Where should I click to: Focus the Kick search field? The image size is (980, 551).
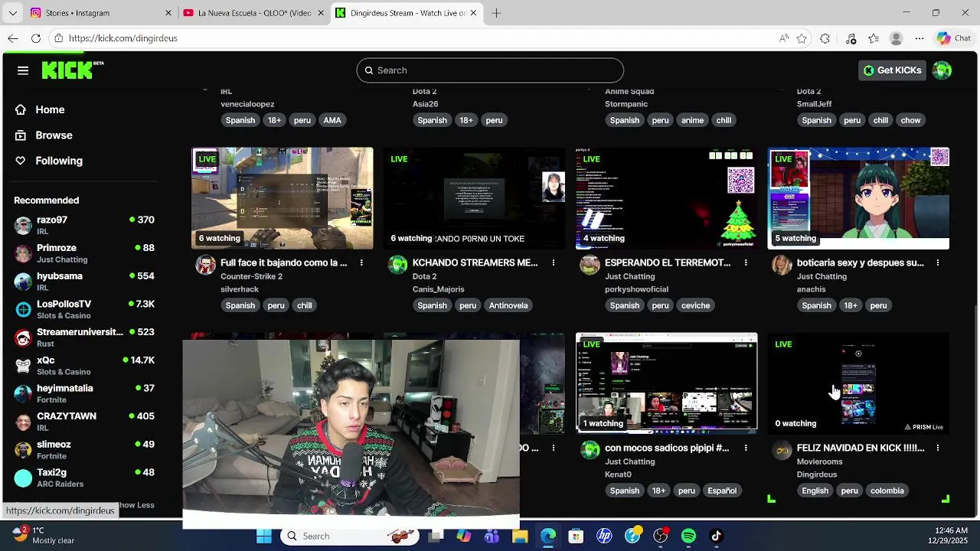[490, 70]
